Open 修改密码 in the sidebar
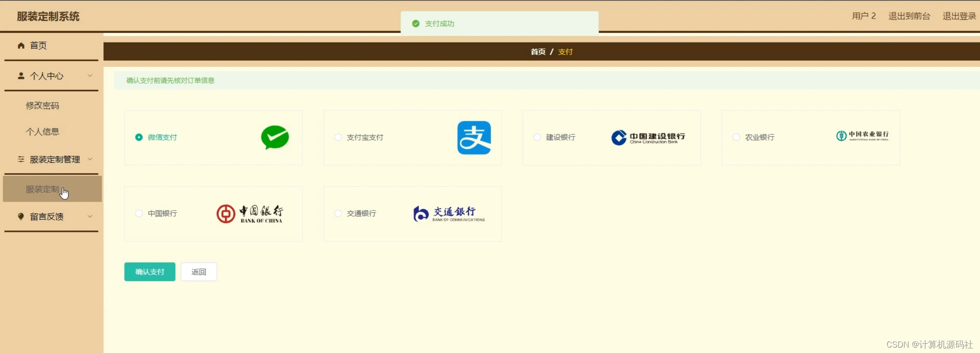The height and width of the screenshot is (353, 980). 42,106
